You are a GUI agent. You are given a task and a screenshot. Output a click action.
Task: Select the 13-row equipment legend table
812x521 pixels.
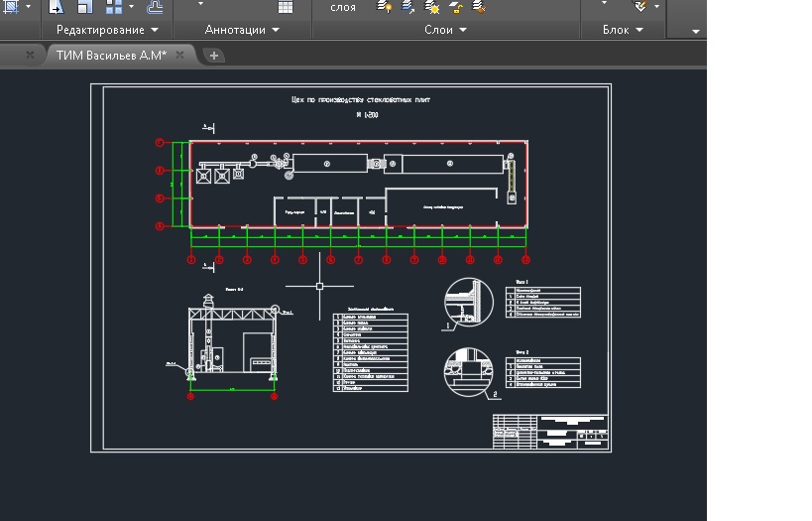[x=370, y=352]
